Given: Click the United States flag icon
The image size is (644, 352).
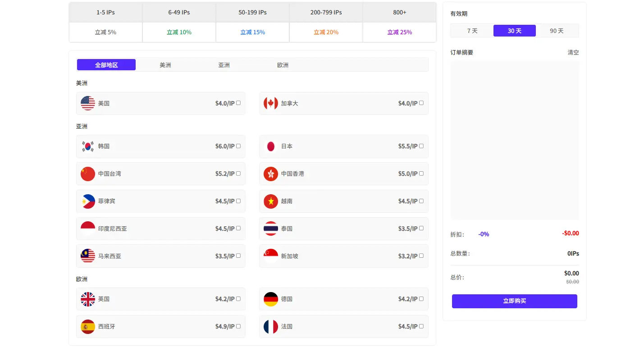Looking at the screenshot, I should pos(88,103).
